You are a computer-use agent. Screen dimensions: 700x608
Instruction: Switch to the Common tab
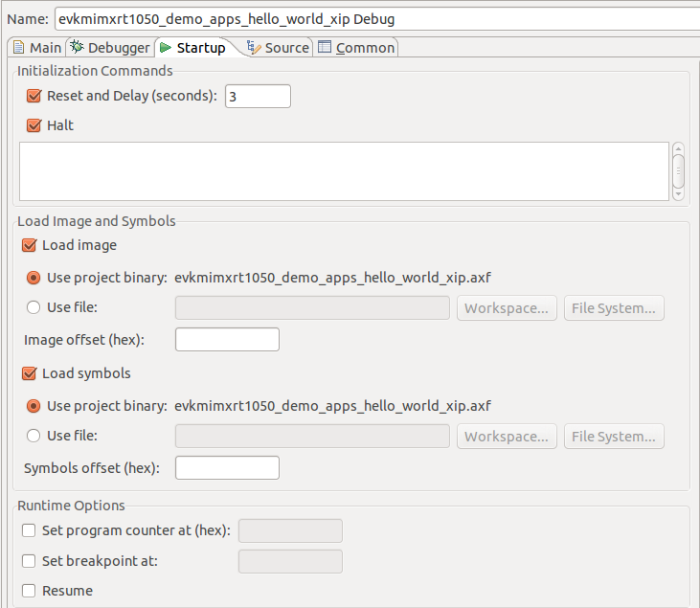point(356,47)
